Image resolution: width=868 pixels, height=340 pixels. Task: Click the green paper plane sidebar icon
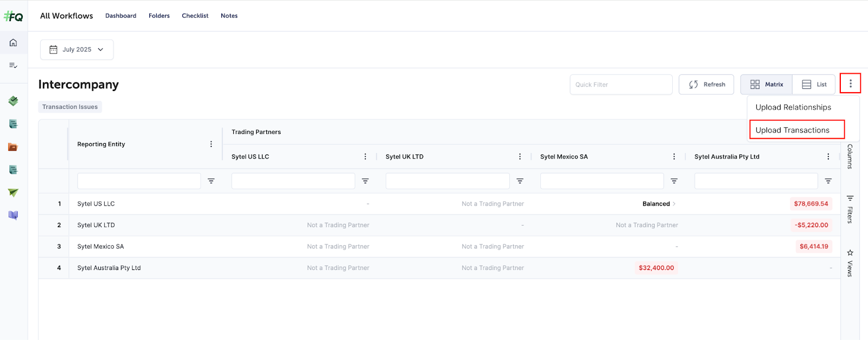[x=13, y=193]
